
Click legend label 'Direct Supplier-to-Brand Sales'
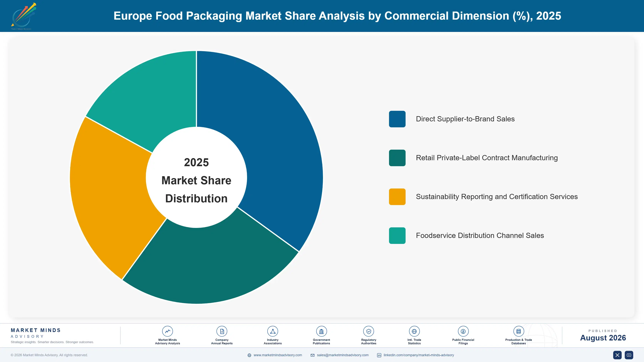click(x=465, y=119)
